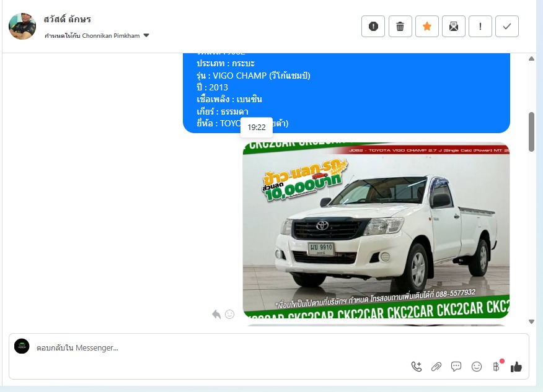Click the 'เชื้อเพลิง : เบนซิน' line

(229, 99)
